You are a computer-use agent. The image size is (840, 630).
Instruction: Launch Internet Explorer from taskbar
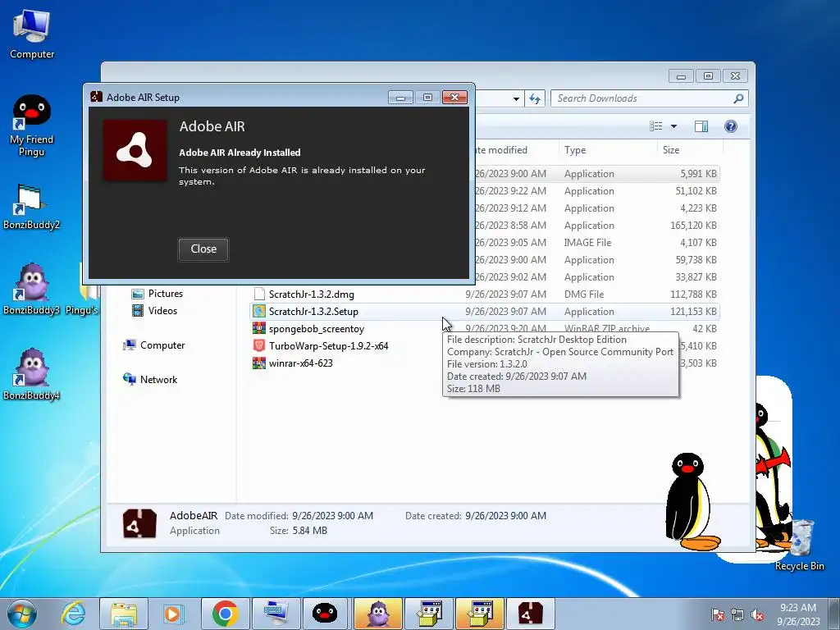pyautogui.click(x=73, y=614)
